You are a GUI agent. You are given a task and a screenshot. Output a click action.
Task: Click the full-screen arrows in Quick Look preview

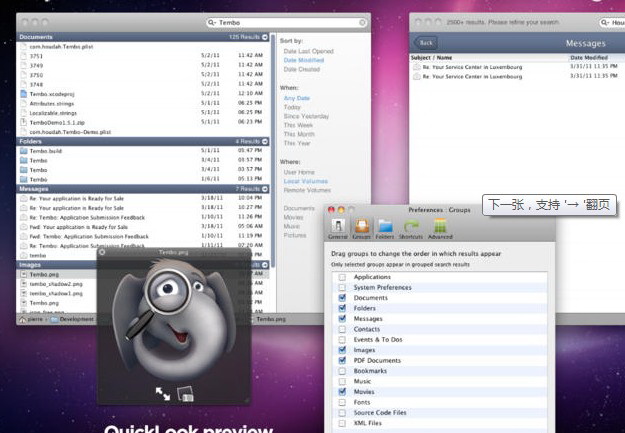click(162, 394)
